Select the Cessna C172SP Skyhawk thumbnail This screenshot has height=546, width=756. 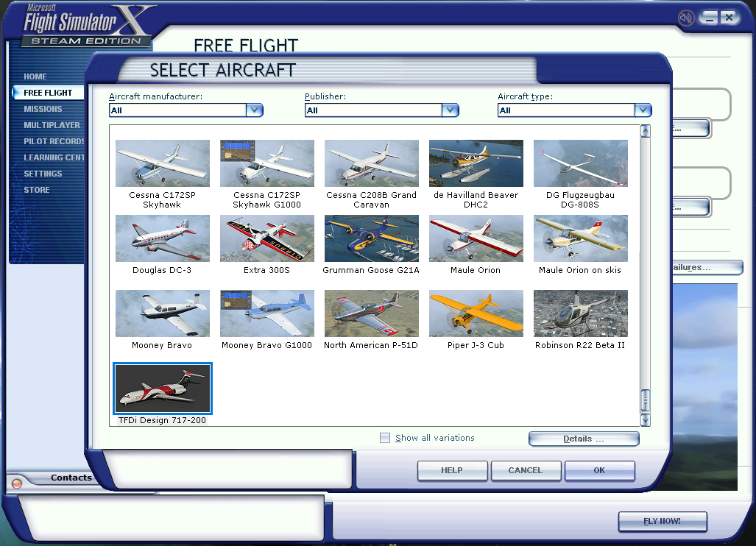click(163, 163)
